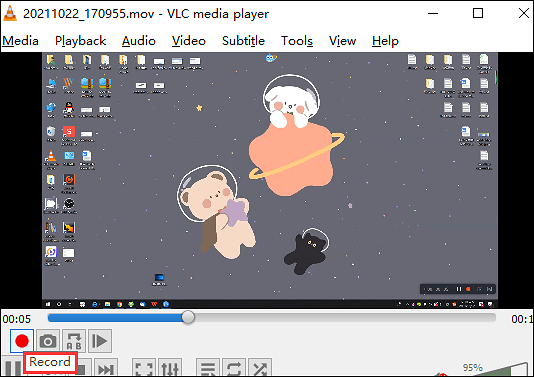Advance video frame by frame

(x=100, y=341)
